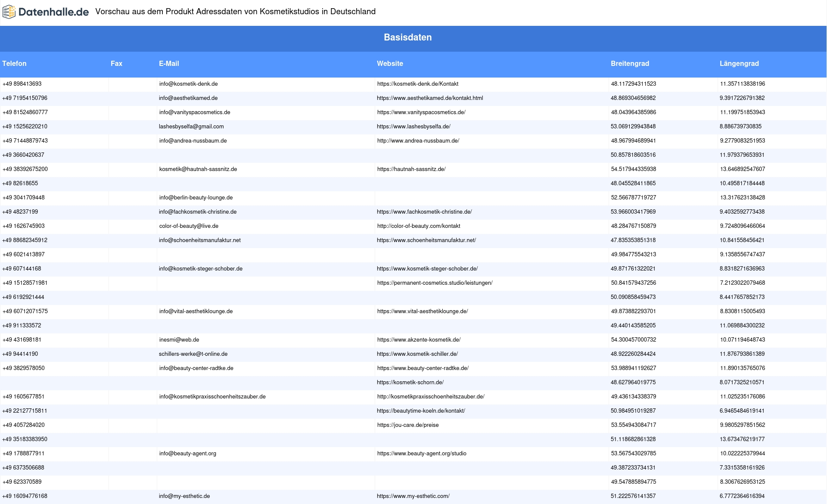Click website http://kosmetikpraxisschoenheitszauber.de/
827x504 pixels.
[431, 397]
